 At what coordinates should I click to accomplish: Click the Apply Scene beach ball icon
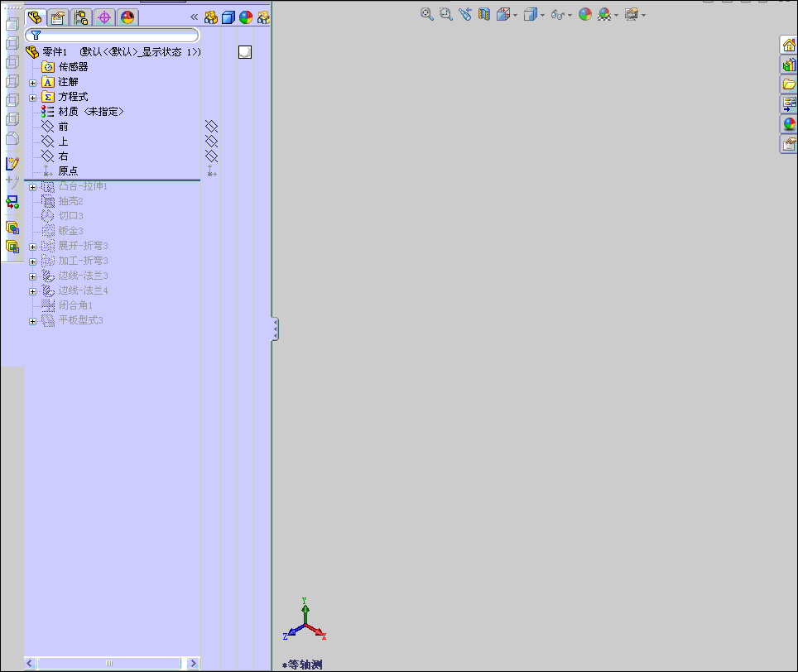coord(584,14)
